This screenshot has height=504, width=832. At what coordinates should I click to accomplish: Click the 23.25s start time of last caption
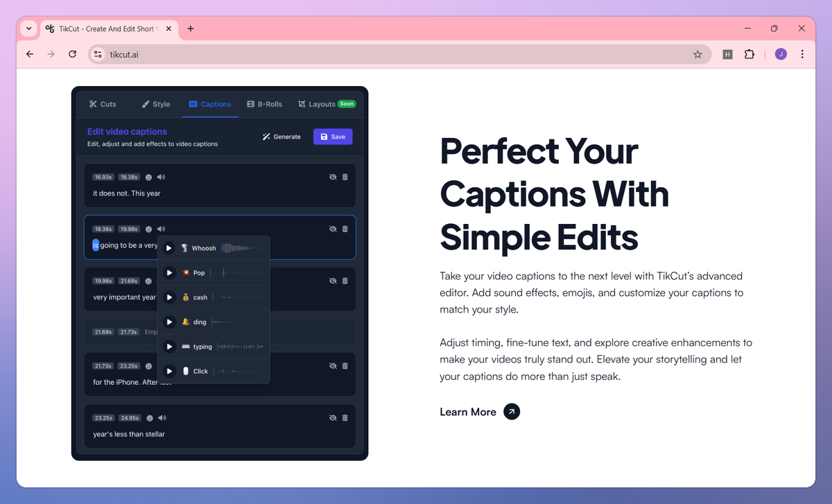click(x=103, y=418)
